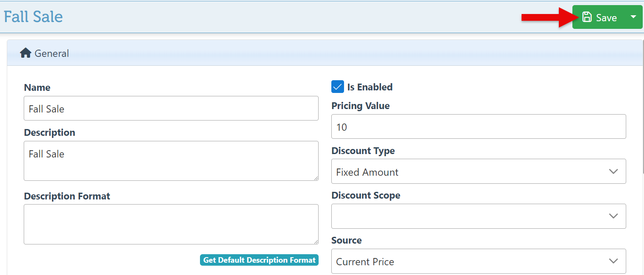
Task: Click the Save button text
Action: coord(606,17)
